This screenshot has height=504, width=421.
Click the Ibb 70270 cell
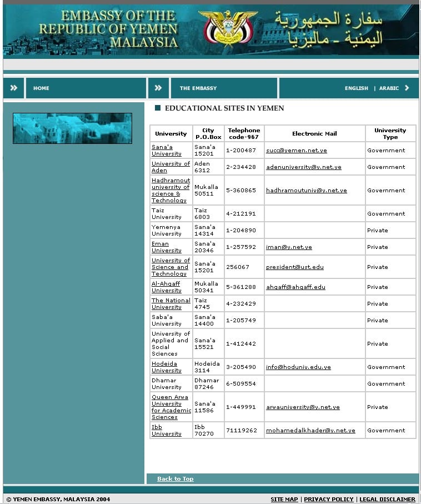(208, 430)
